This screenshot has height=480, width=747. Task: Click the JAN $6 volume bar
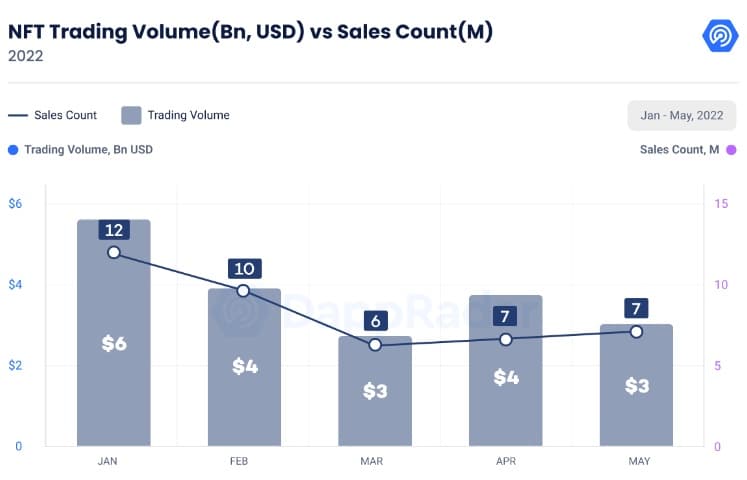[x=114, y=333]
